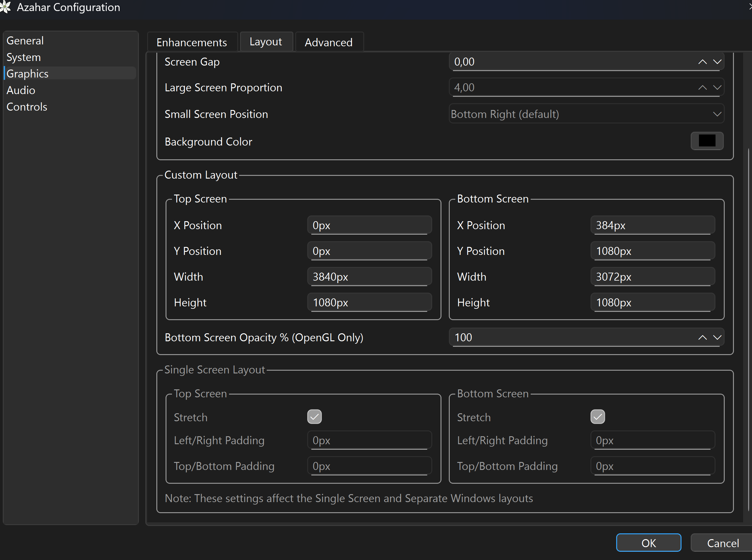Image resolution: width=752 pixels, height=560 pixels.
Task: Increase Large Screen Proportion value
Action: 702,87
